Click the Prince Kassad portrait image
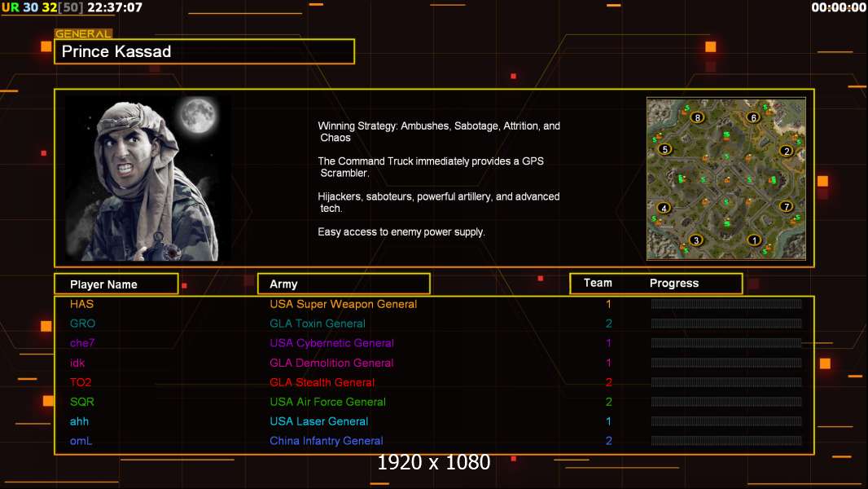Screen dimensions: 868x489 pyautogui.click(x=147, y=178)
